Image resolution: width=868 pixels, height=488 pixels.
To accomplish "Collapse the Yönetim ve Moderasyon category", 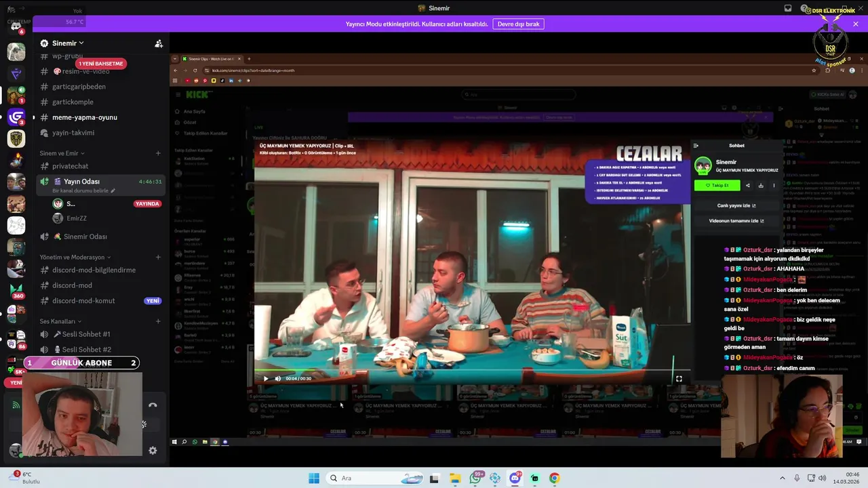I will [x=75, y=257].
